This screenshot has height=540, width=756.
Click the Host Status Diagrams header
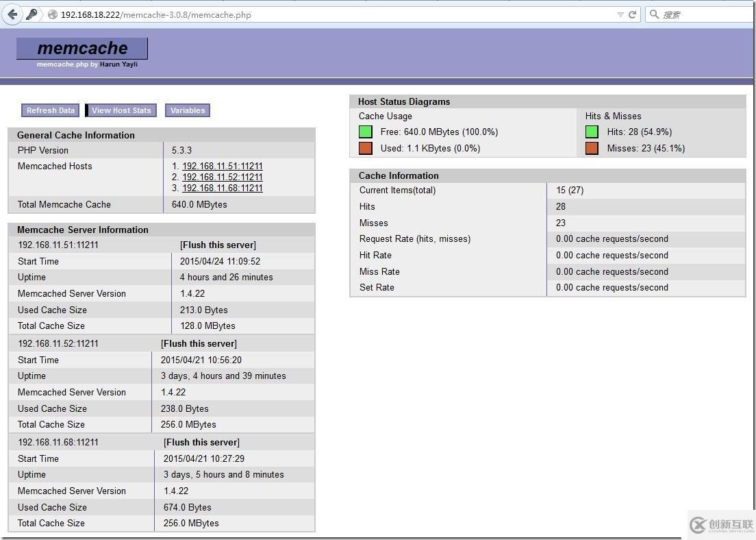pyautogui.click(x=403, y=102)
